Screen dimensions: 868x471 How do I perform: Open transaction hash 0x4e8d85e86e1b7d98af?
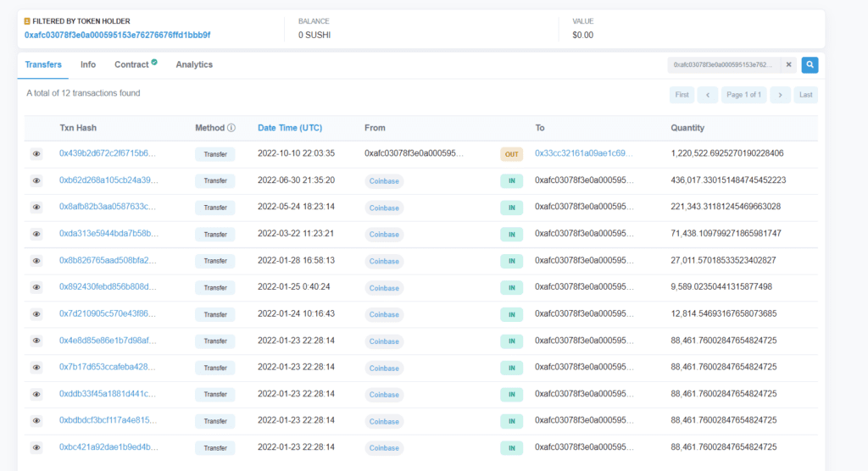tap(108, 341)
